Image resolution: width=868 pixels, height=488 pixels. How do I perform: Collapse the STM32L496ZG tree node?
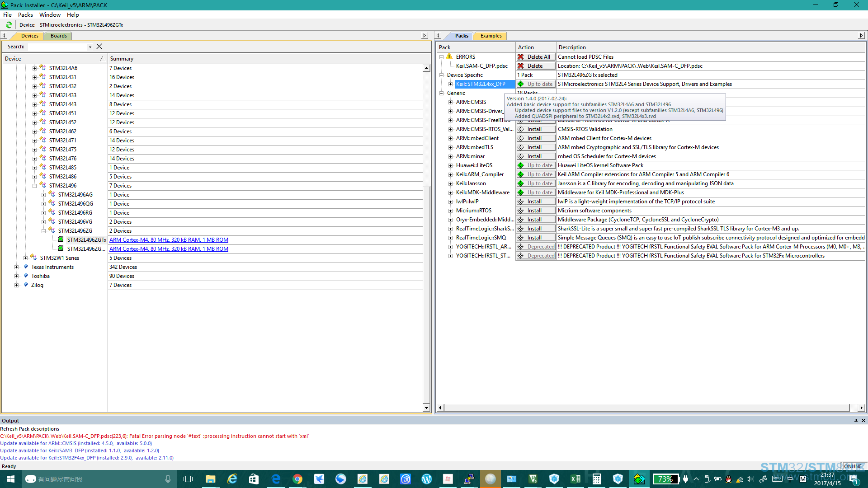(44, 231)
